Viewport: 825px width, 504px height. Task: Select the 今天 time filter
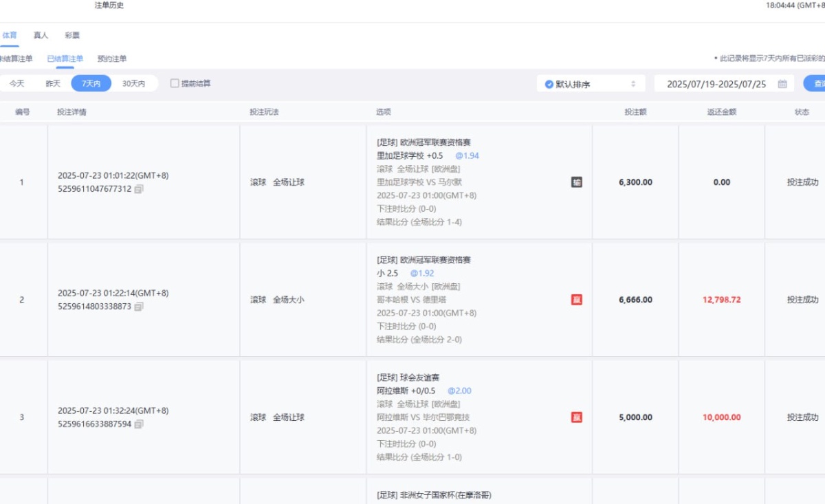coord(17,84)
